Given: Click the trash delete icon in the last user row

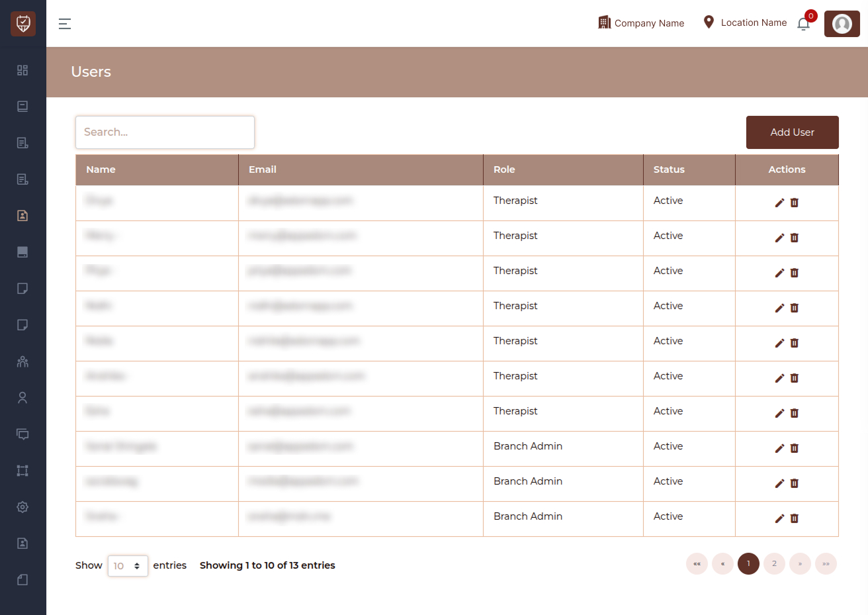Looking at the screenshot, I should tap(795, 518).
